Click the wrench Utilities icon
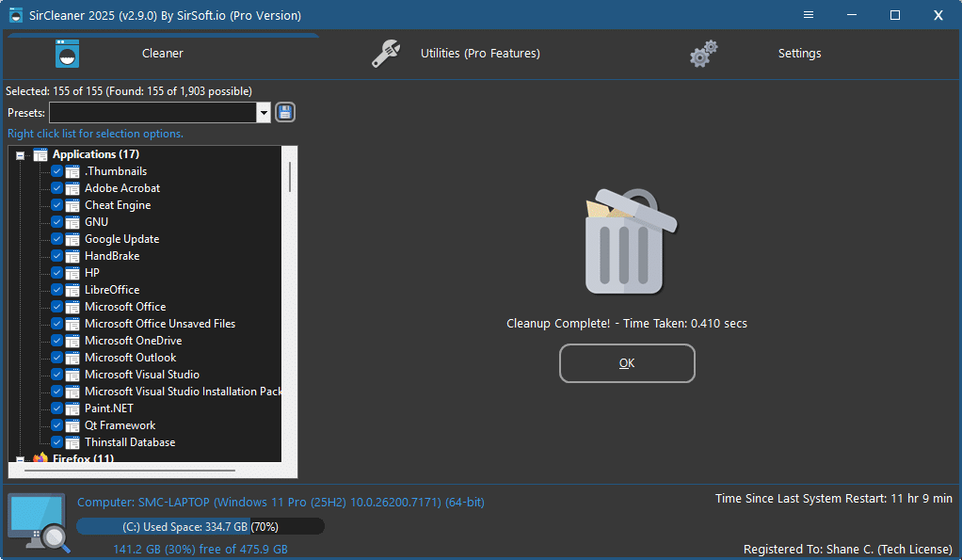 tap(386, 54)
